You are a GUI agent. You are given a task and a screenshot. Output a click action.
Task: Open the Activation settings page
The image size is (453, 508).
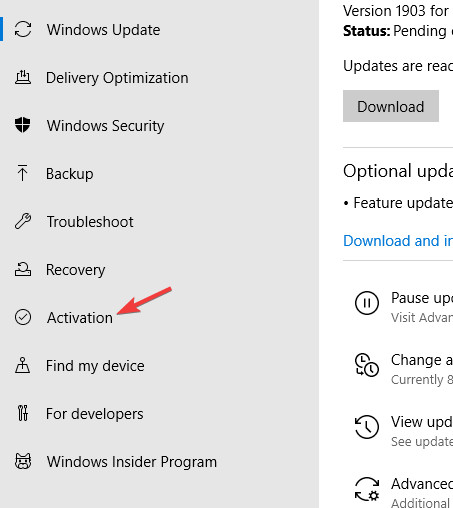pos(80,318)
